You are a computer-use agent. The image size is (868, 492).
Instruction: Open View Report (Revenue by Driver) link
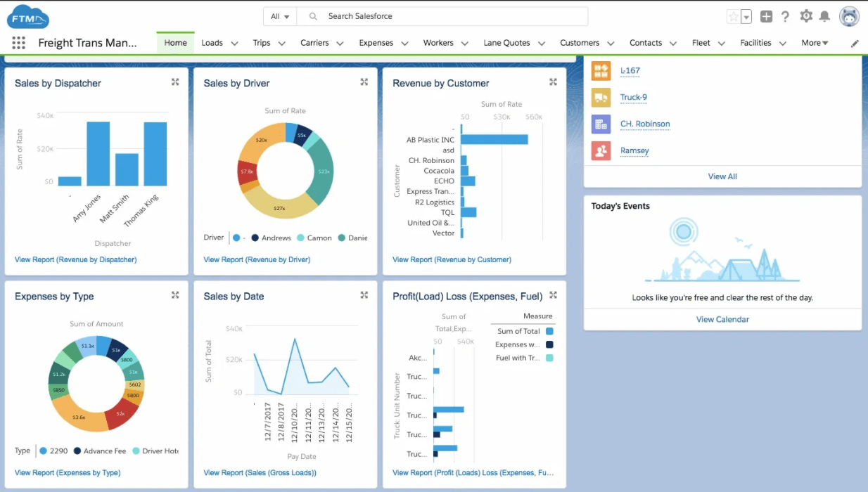coord(257,259)
